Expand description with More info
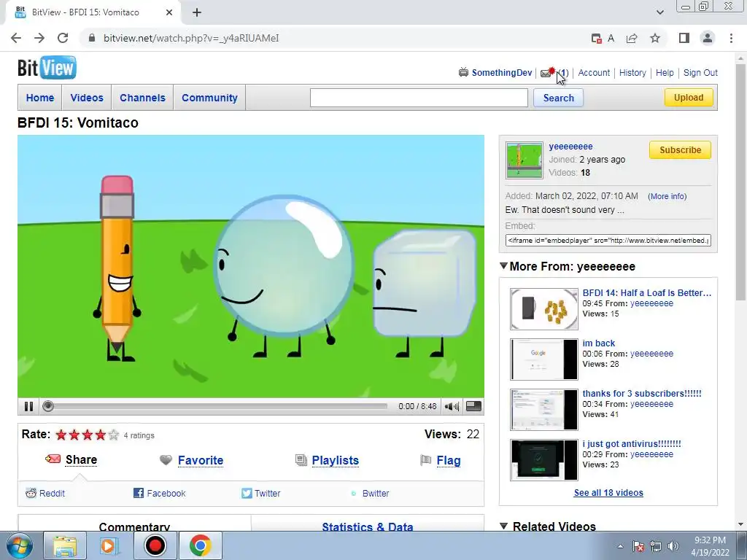The height and width of the screenshot is (560, 747). (667, 196)
